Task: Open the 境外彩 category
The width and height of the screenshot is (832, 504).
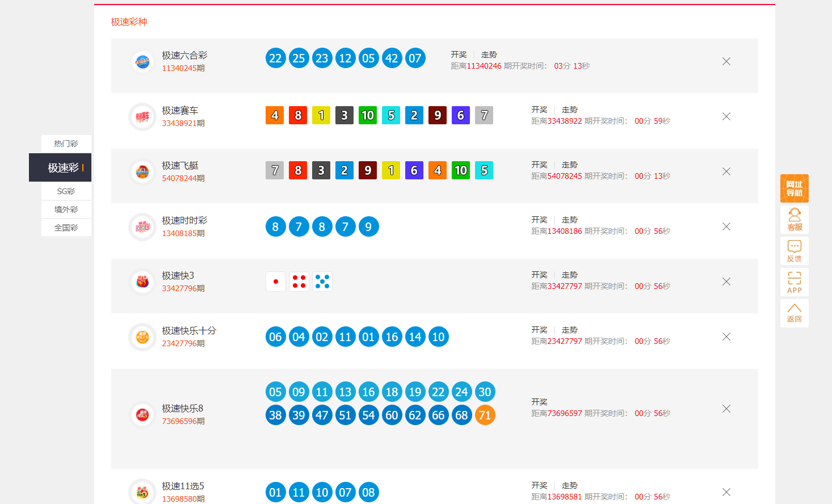Action: tap(66, 209)
